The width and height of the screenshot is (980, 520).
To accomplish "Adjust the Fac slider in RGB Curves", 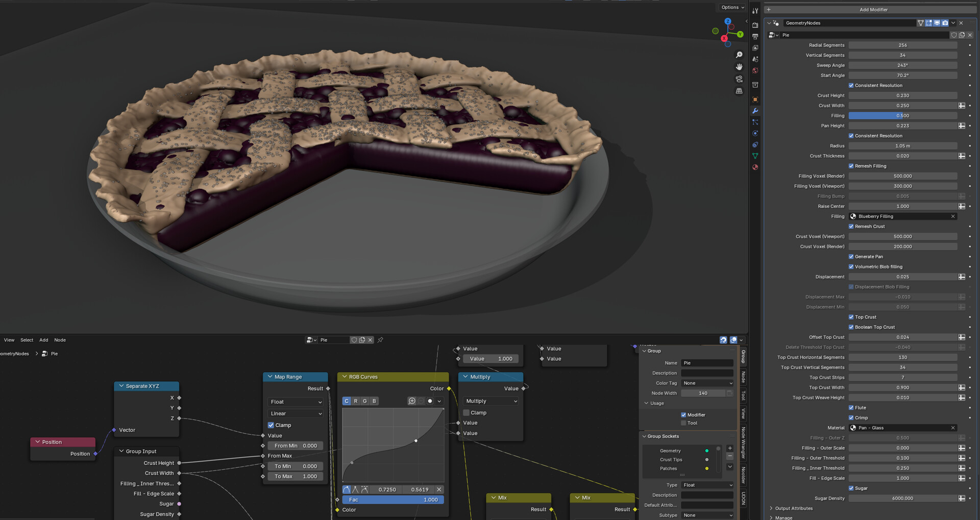I will [393, 500].
